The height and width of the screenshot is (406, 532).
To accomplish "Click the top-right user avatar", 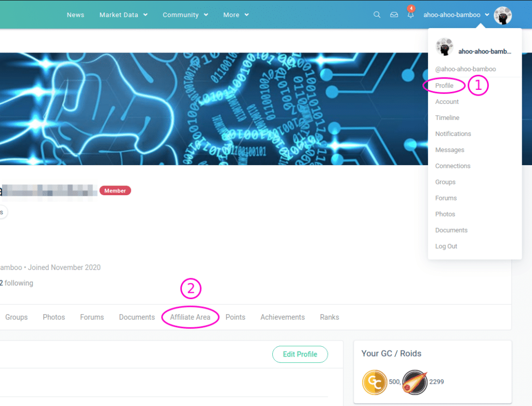I will coord(502,16).
